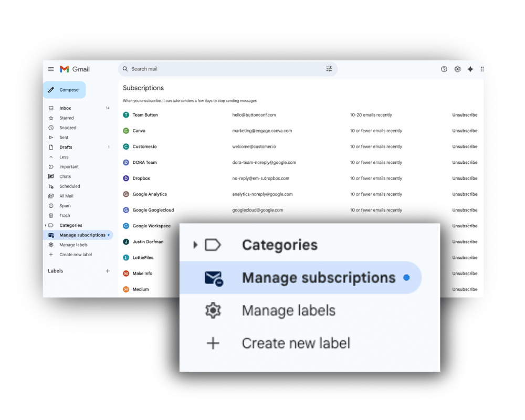Select the Canva subscription row
This screenshot has width=525, height=420.
tap(139, 131)
